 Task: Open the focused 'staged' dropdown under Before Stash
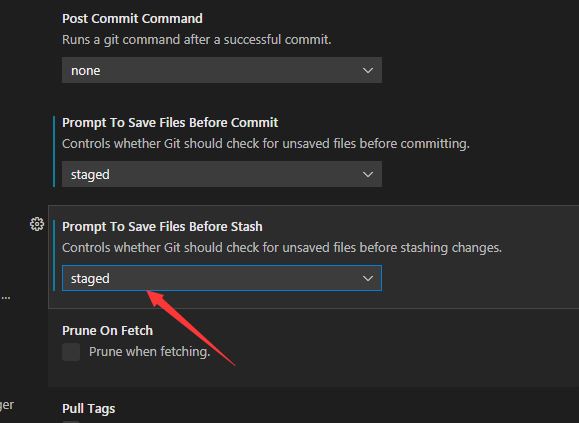pos(222,278)
